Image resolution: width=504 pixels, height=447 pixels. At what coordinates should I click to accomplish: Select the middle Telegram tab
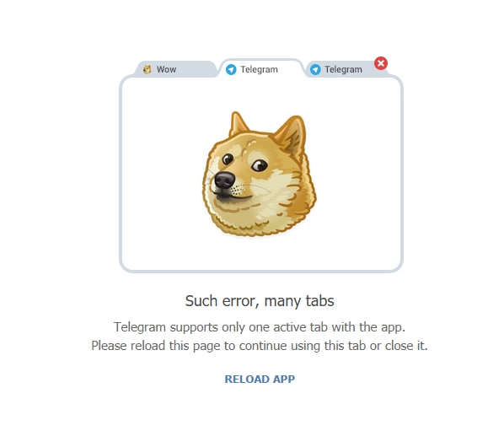[x=261, y=68]
